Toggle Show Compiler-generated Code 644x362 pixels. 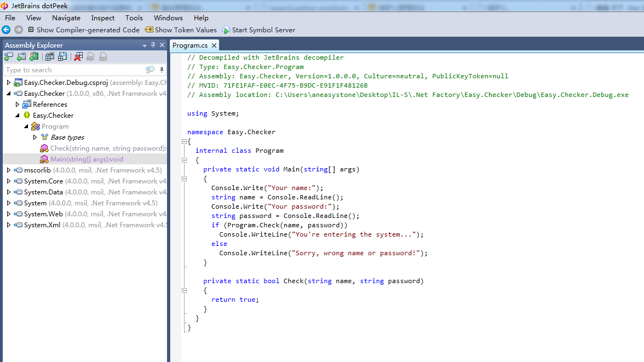click(84, 30)
